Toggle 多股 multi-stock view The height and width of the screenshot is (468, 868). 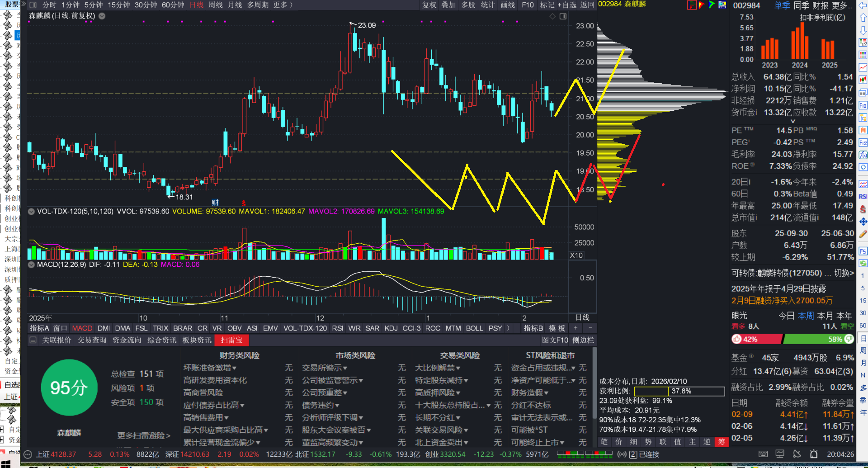pyautogui.click(x=468, y=5)
